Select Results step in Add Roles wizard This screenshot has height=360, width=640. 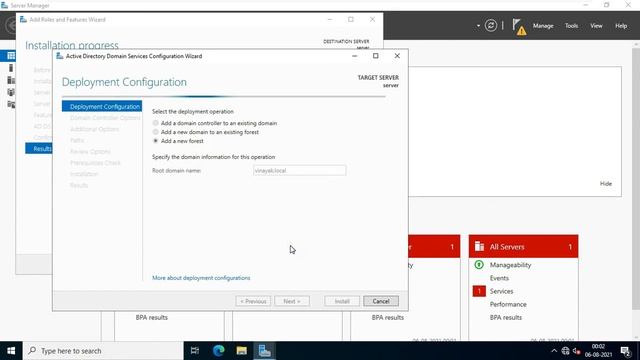click(x=39, y=149)
